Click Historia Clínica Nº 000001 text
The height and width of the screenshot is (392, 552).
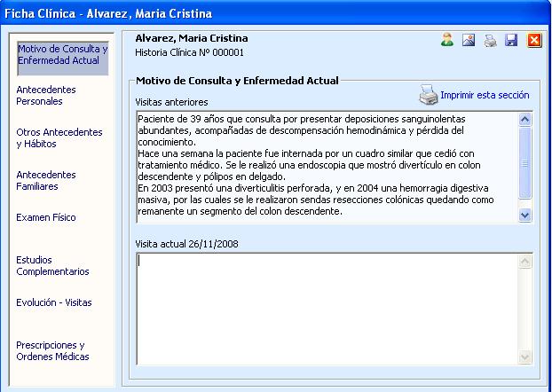pyautogui.click(x=189, y=53)
